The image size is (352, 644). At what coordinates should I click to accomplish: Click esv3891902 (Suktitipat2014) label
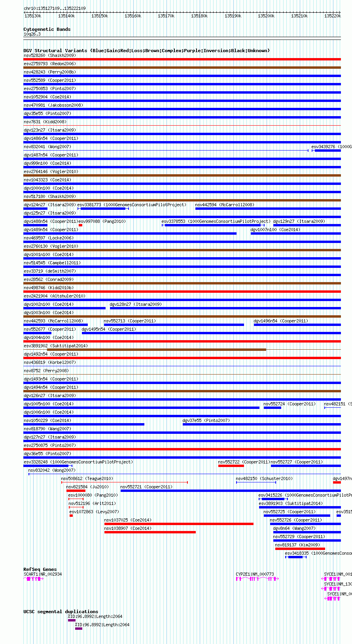pos(56,346)
